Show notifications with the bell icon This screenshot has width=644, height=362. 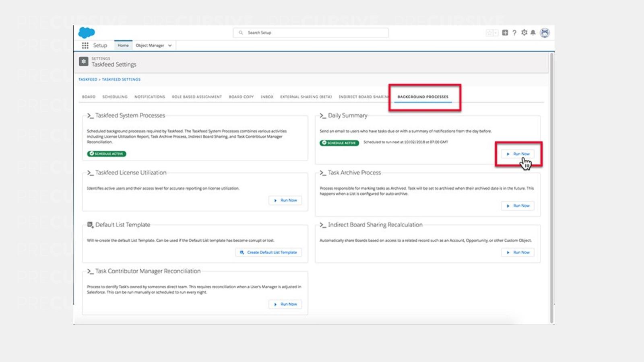point(533,33)
